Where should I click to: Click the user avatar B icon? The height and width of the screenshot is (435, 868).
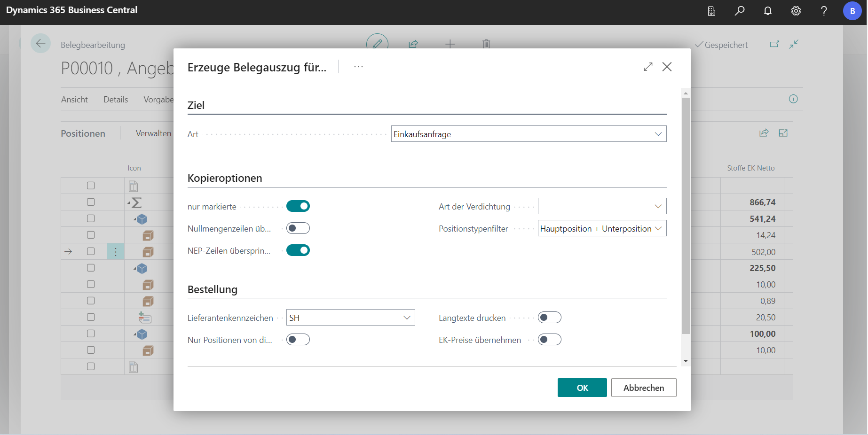[852, 11]
